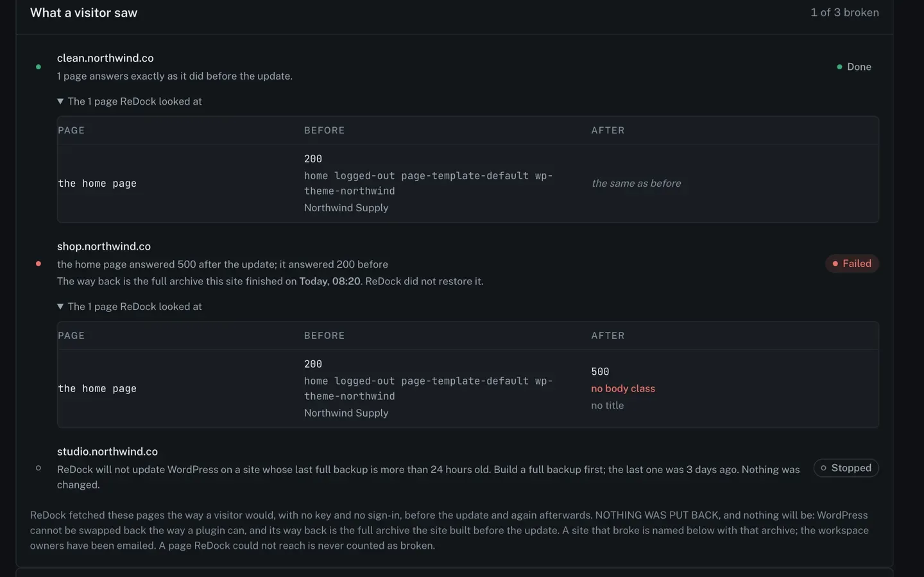
Task: Click the AFTER column header in clean.northwind.co table
Action: [608, 130]
